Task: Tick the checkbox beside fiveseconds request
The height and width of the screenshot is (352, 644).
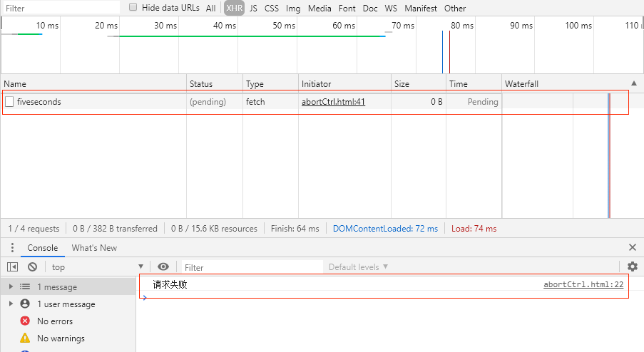Action: click(9, 102)
